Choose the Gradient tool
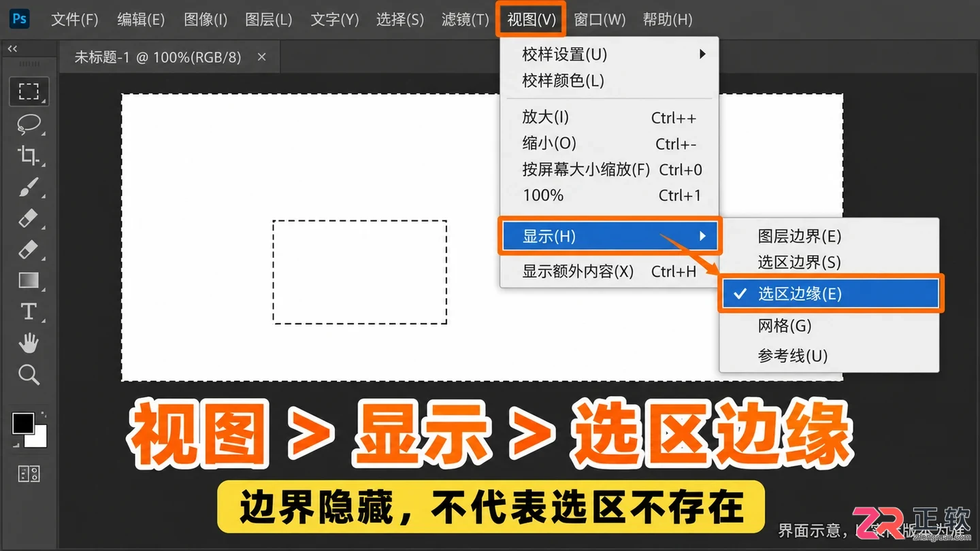This screenshot has height=551, width=980. pyautogui.click(x=29, y=280)
